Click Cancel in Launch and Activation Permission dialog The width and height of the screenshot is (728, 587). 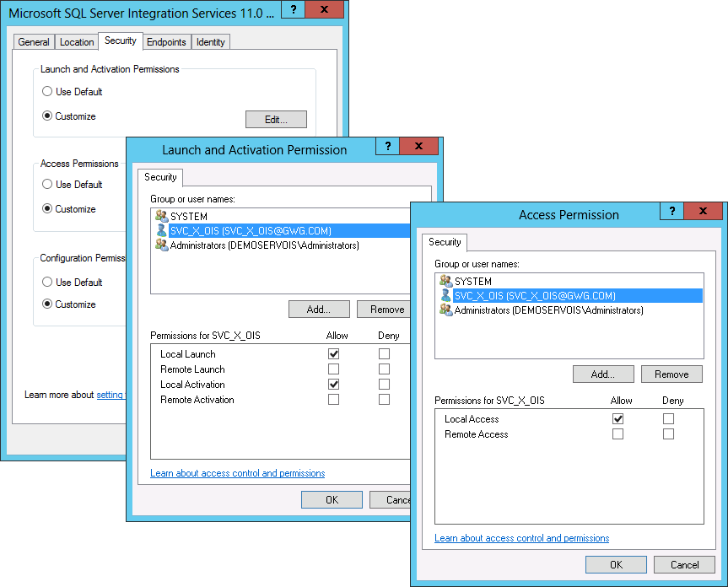click(390, 500)
